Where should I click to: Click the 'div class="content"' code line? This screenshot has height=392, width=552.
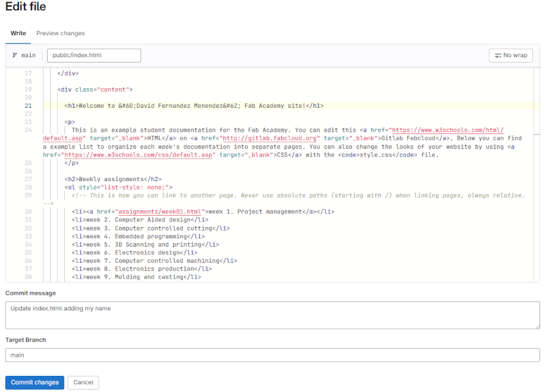point(95,89)
